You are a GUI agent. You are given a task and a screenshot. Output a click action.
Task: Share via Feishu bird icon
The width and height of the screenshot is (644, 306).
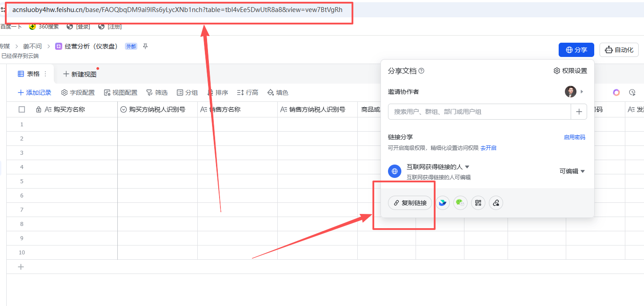coord(443,203)
